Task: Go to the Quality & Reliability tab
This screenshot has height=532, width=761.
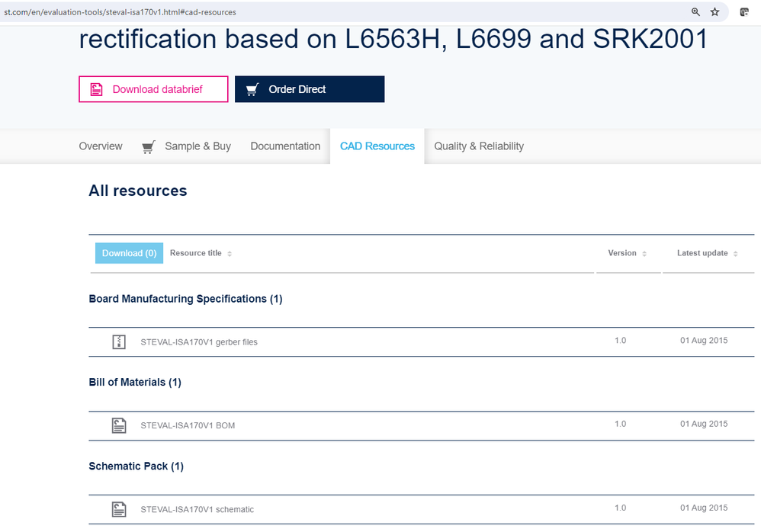Action: [479, 146]
